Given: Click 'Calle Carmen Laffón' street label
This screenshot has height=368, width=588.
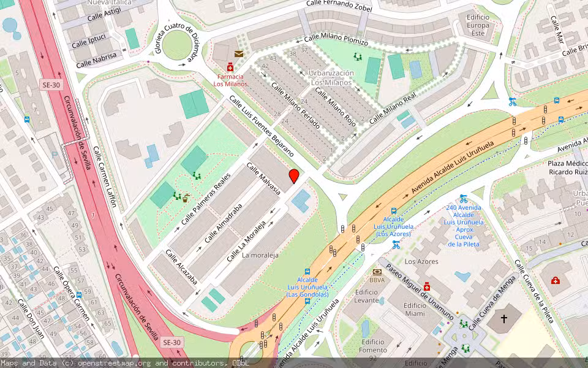Looking at the screenshot, I should 105,177.
